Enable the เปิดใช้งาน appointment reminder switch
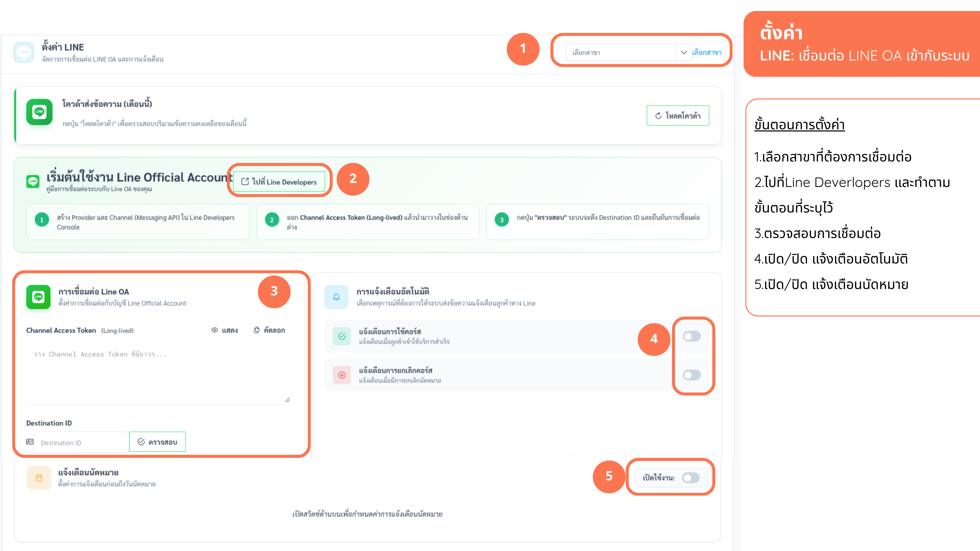The image size is (980, 551). click(x=691, y=478)
